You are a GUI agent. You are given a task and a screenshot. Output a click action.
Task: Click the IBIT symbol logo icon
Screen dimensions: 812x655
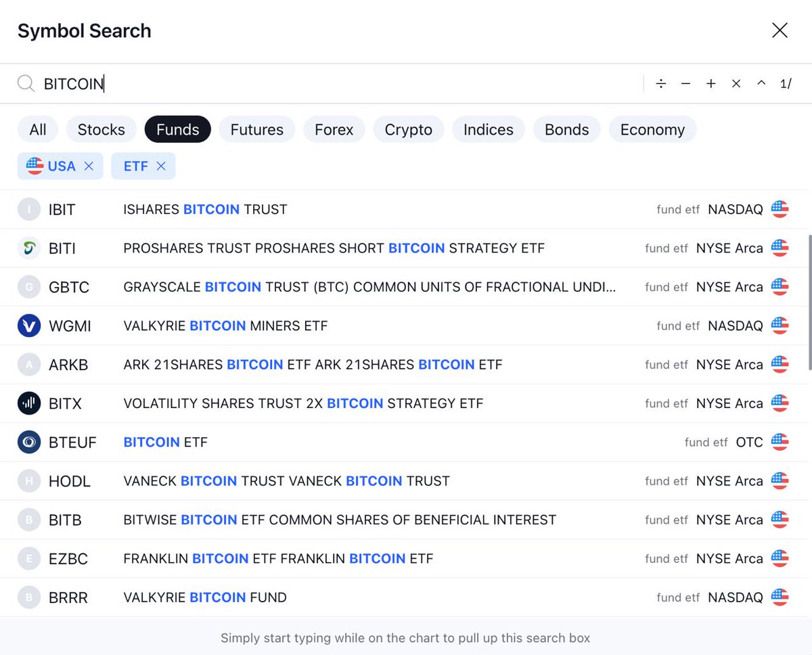(29, 210)
